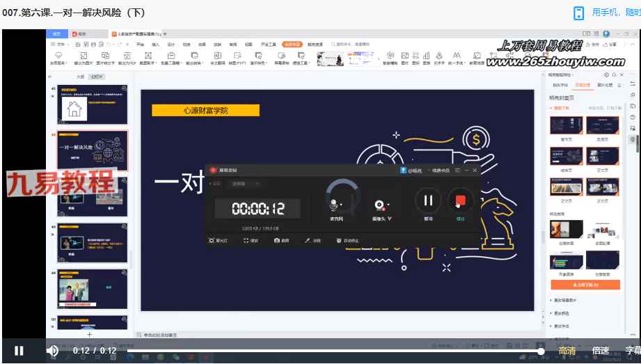Click the orange download button in the side panel
This screenshot has width=641, height=364.
pyautogui.click(x=585, y=285)
